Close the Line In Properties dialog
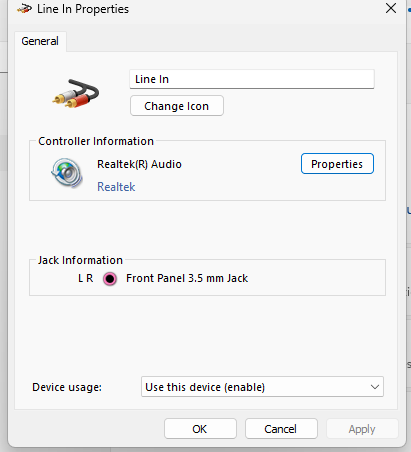The width and height of the screenshot is (411, 452). click(391, 8)
